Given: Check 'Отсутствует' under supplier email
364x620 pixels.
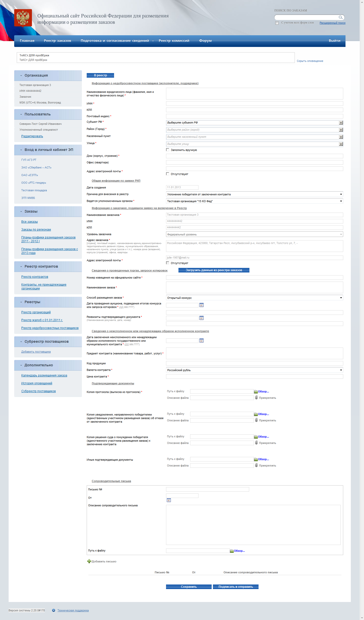Looking at the screenshot, I should [x=168, y=174].
